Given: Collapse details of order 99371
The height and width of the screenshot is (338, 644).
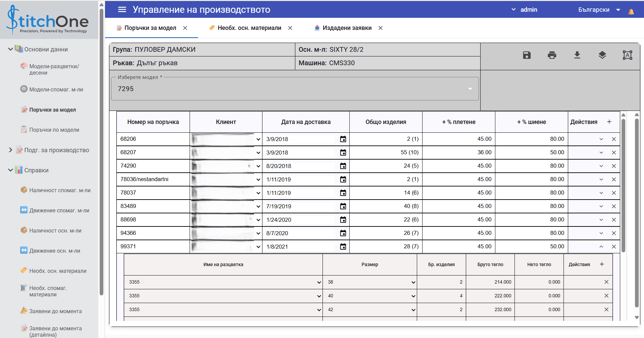Looking at the screenshot, I should coord(601,247).
